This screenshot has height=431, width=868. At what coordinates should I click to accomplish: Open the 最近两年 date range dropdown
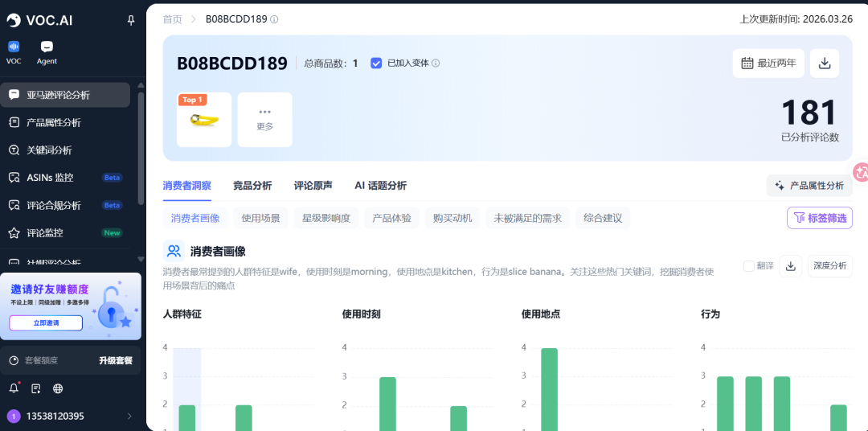click(x=768, y=64)
